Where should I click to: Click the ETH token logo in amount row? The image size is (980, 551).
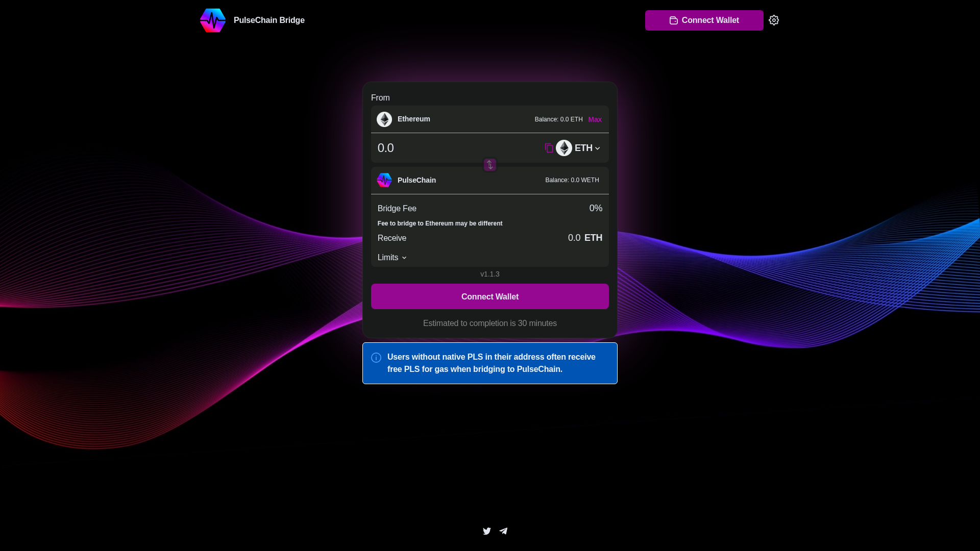(x=564, y=148)
